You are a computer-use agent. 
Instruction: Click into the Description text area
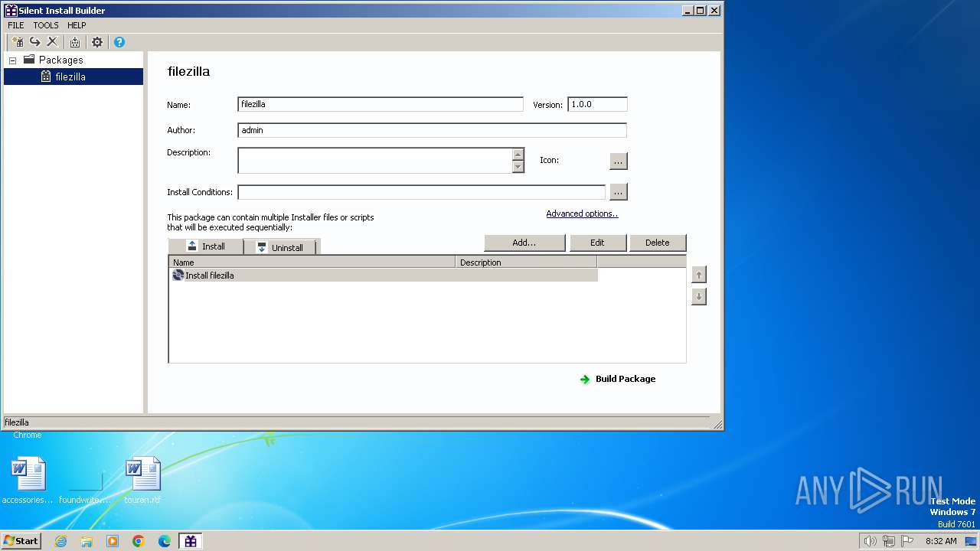click(375, 161)
